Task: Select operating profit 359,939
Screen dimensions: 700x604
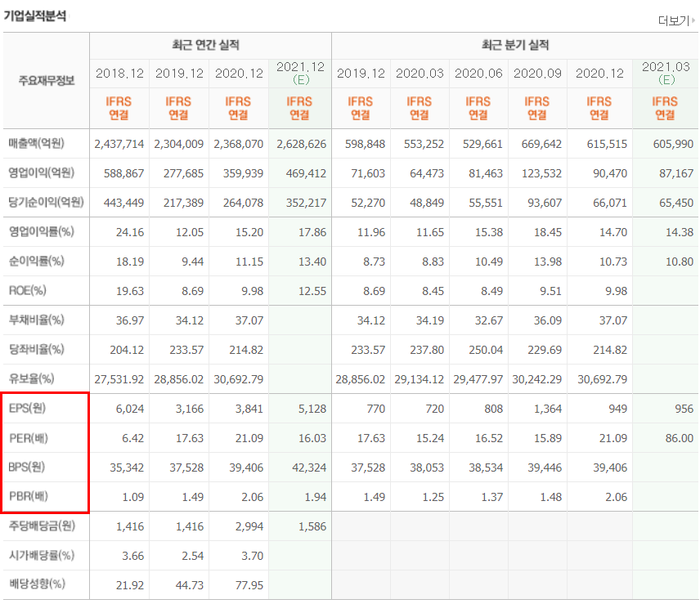Action: 244,173
